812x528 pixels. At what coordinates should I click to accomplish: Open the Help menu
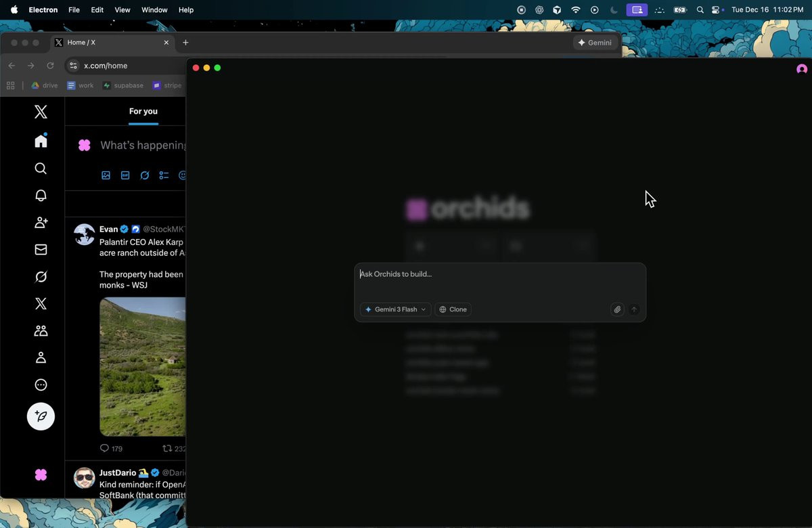186,10
